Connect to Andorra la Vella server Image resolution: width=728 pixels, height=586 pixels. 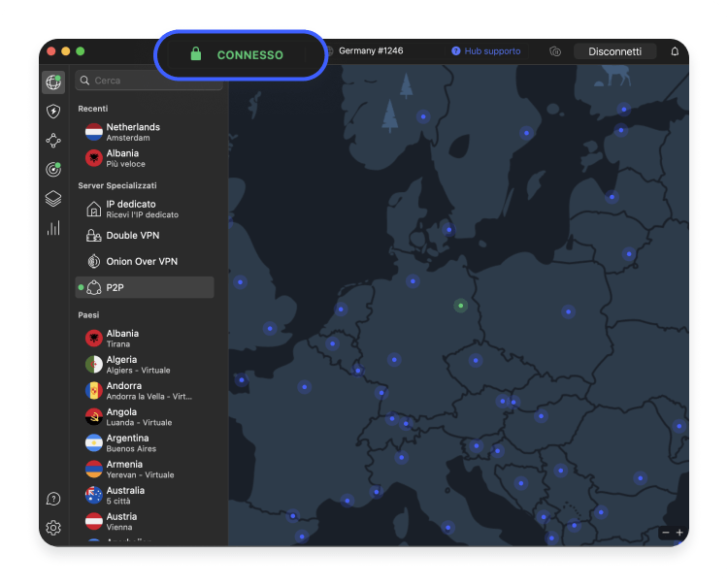(x=145, y=391)
